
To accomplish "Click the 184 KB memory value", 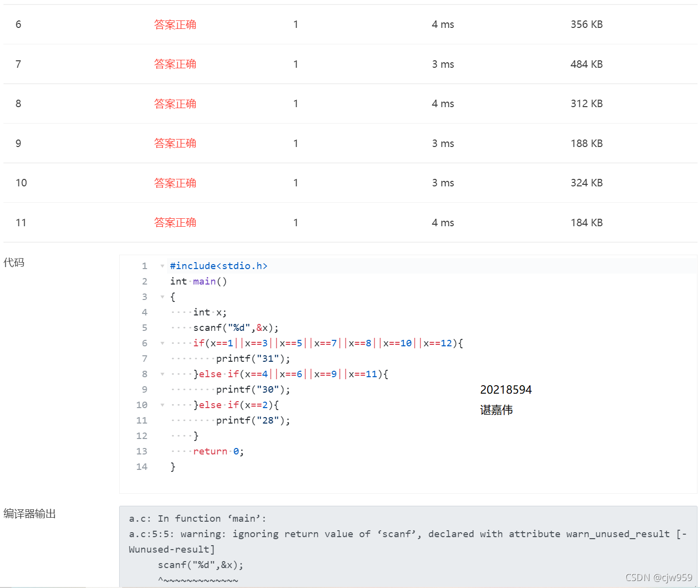I will point(587,223).
